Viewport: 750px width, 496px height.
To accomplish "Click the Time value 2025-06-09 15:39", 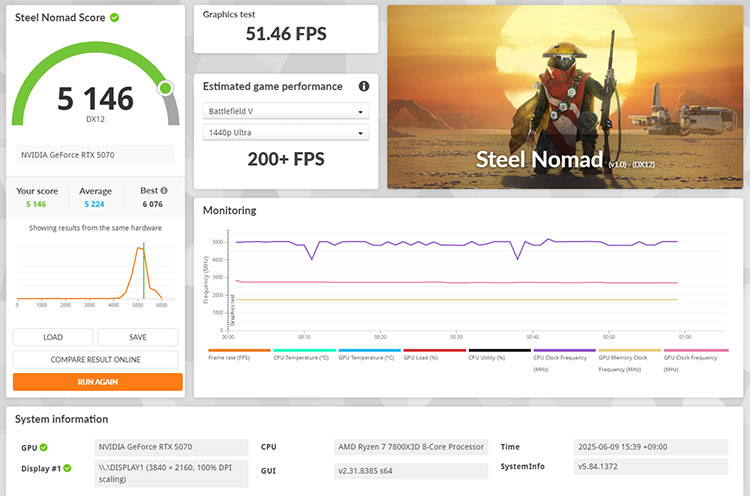I will pyautogui.click(x=651, y=447).
